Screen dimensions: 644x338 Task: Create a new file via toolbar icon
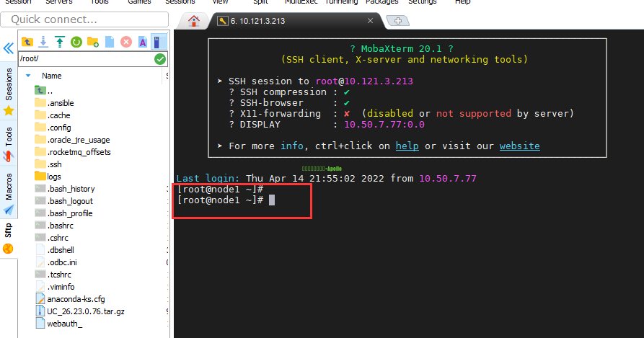(109, 42)
